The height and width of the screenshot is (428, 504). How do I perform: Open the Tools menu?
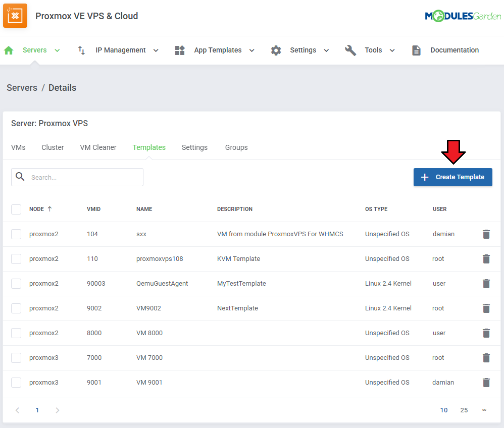click(x=373, y=50)
